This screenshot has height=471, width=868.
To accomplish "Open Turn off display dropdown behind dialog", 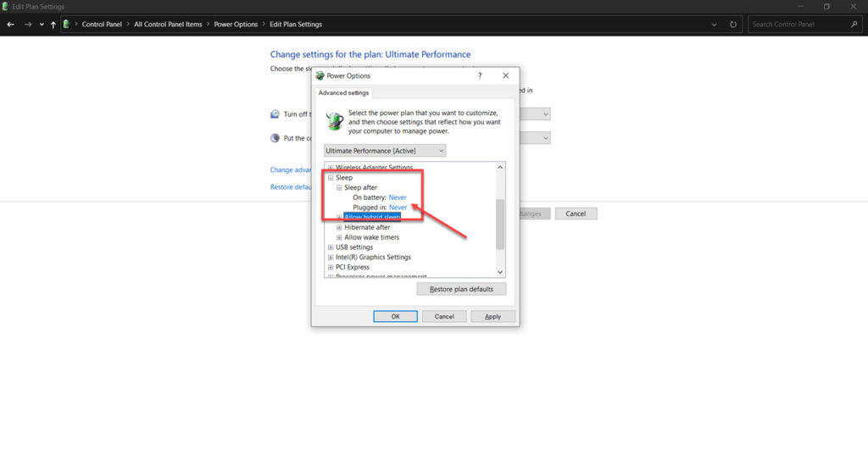I will pos(535,114).
